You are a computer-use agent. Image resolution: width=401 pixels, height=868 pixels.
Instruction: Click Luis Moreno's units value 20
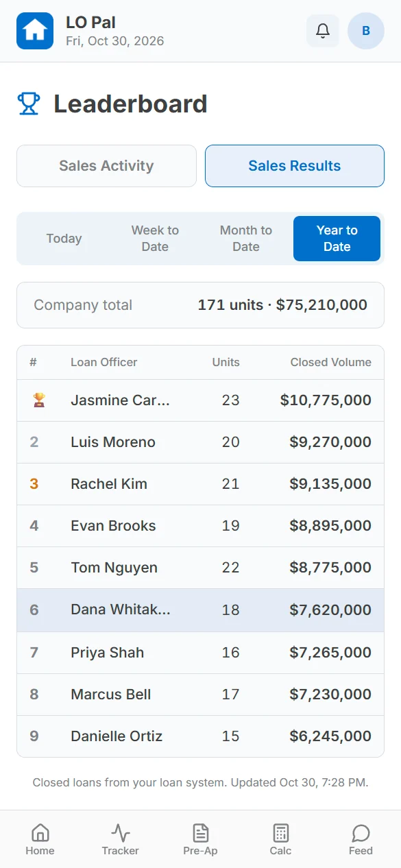click(x=231, y=442)
